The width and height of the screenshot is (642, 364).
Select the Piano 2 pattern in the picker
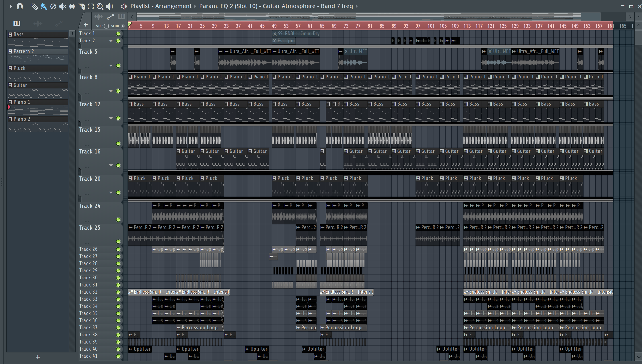pyautogui.click(x=38, y=119)
